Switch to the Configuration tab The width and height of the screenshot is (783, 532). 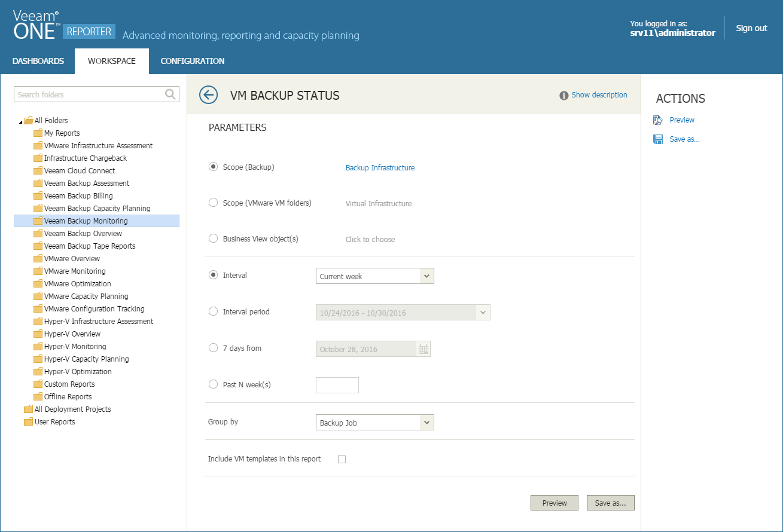point(193,61)
